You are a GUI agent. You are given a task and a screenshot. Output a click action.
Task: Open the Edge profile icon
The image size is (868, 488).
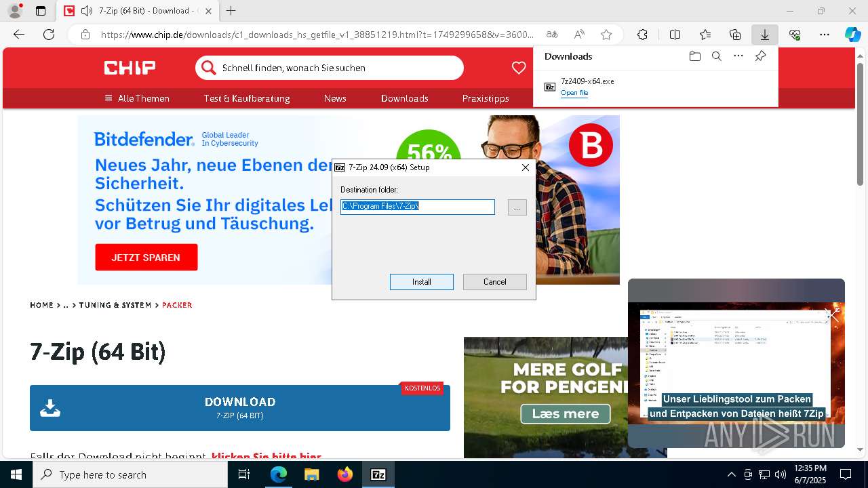15,11
